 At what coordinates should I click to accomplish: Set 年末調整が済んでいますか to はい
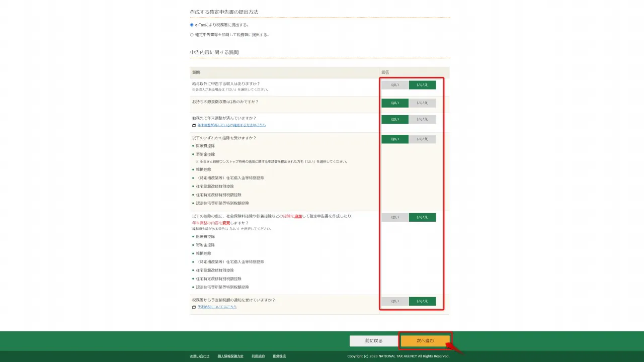click(395, 119)
